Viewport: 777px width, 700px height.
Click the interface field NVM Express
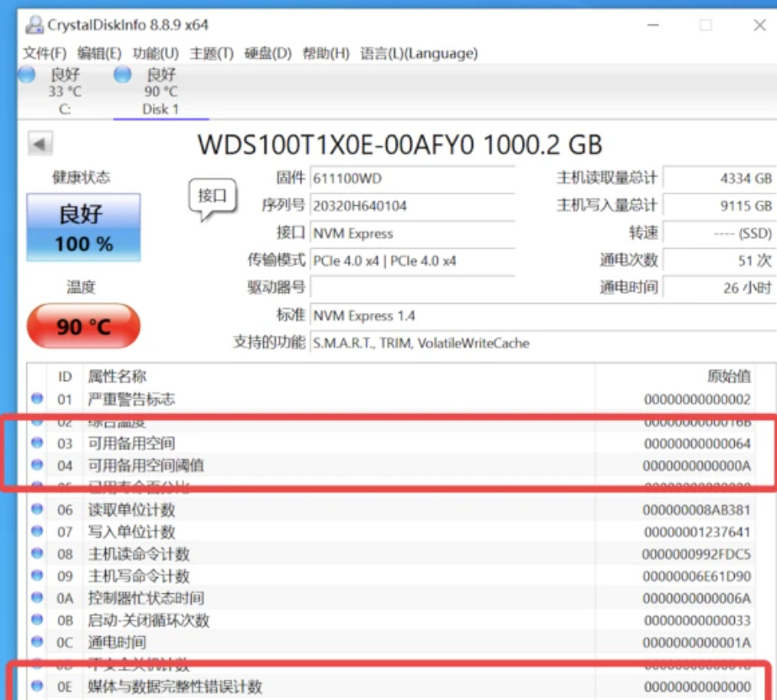412,233
